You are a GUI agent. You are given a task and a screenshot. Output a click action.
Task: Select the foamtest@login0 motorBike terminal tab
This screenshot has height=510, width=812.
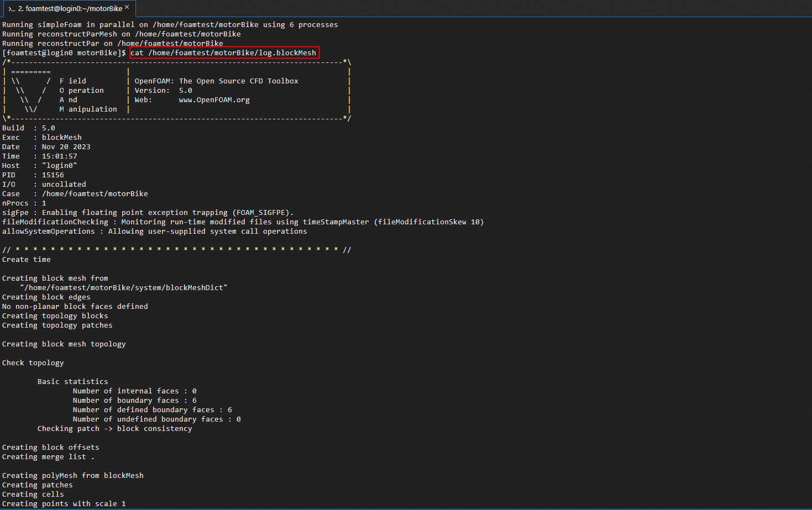69,8
